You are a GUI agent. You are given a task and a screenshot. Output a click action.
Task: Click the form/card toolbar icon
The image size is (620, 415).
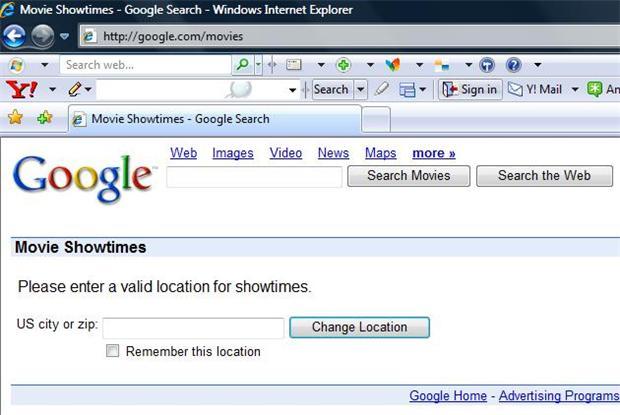coord(294,64)
